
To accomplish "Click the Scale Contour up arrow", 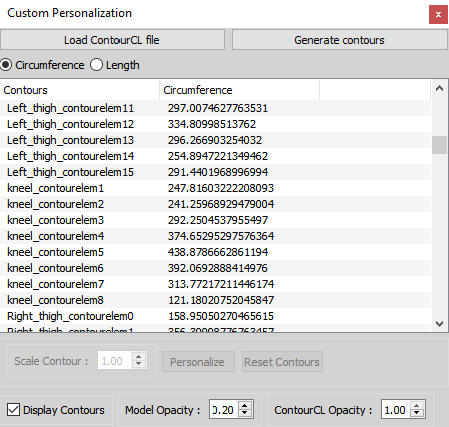I will pos(138,357).
